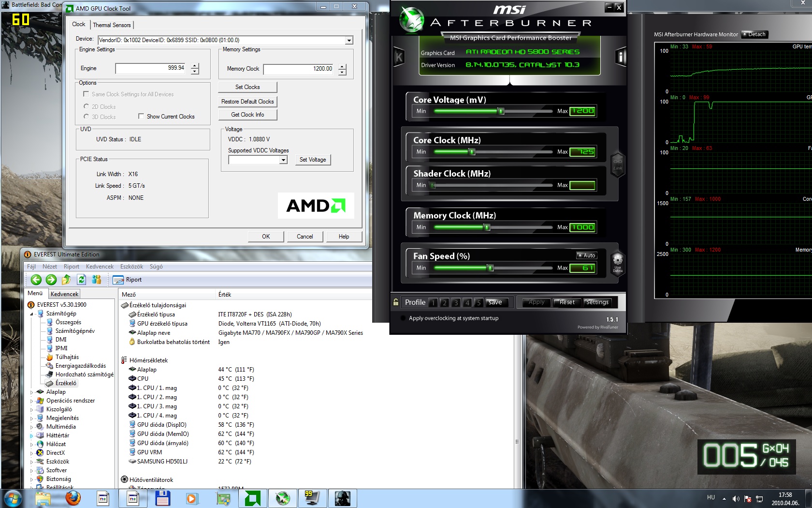Click the Afterburner profile lock icon
This screenshot has width=812, height=508.
coord(396,302)
